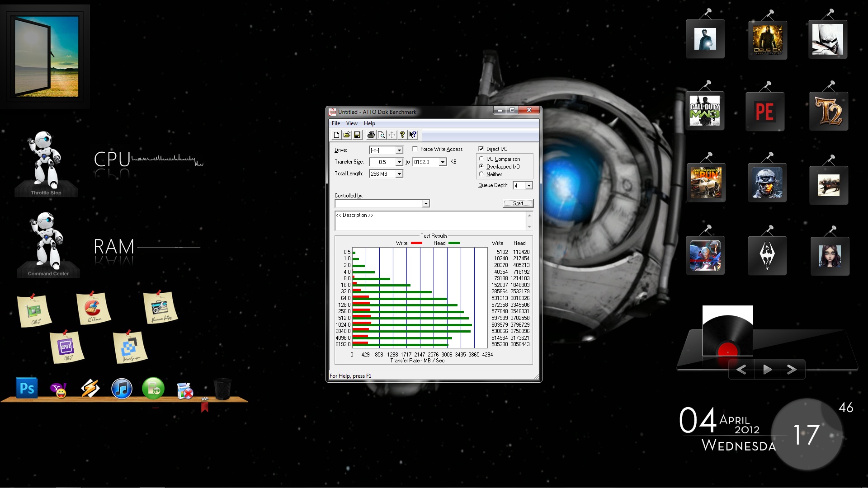Open print preview from the ATTO toolbar

(382, 135)
